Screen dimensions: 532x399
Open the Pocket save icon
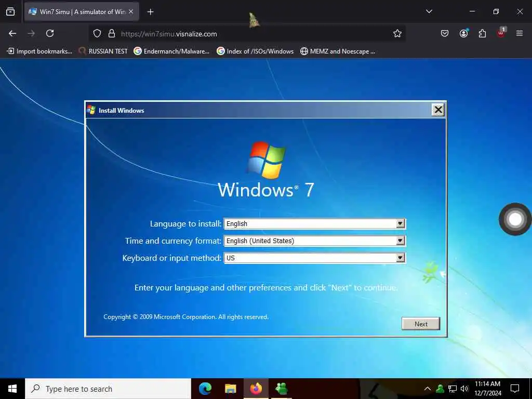coord(445,33)
